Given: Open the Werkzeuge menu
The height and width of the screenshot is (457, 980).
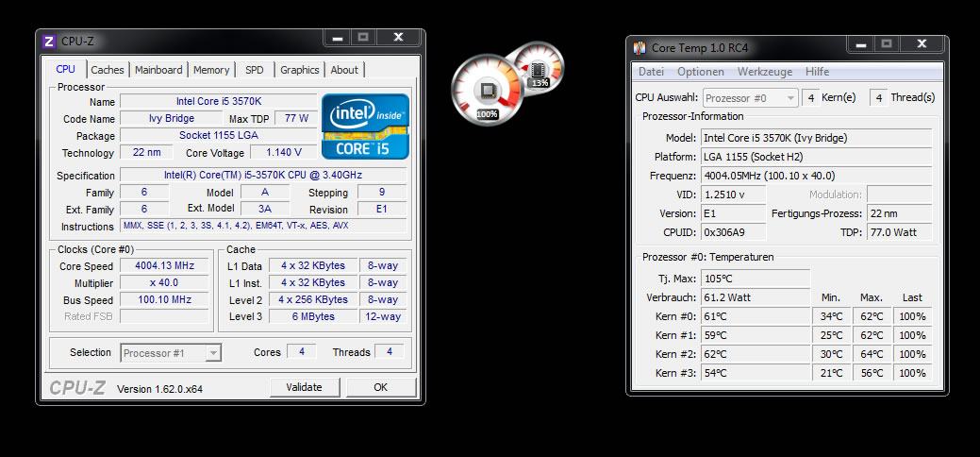Looking at the screenshot, I should (764, 72).
